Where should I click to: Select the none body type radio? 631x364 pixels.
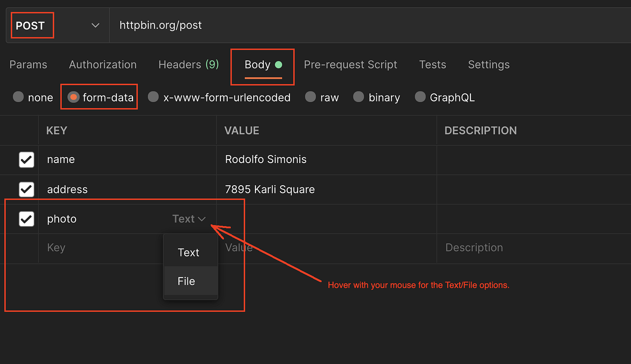point(18,97)
